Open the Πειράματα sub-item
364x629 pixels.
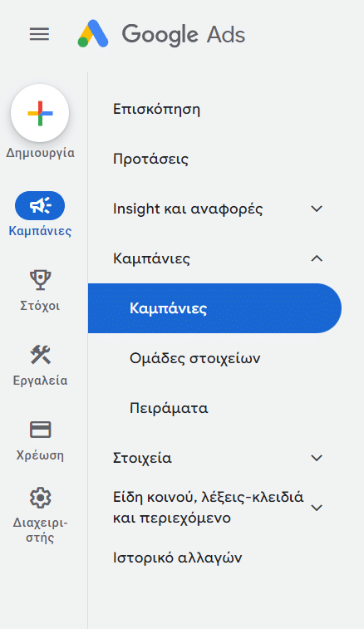pos(169,408)
